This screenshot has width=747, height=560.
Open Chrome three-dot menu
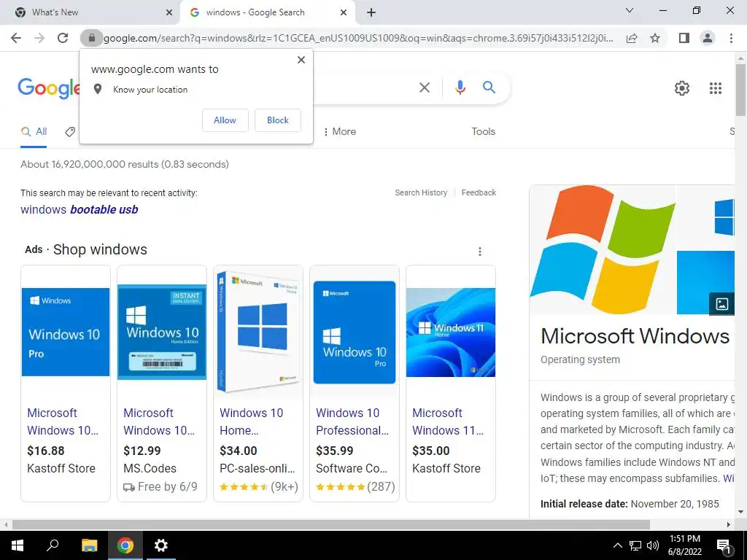coord(731,38)
